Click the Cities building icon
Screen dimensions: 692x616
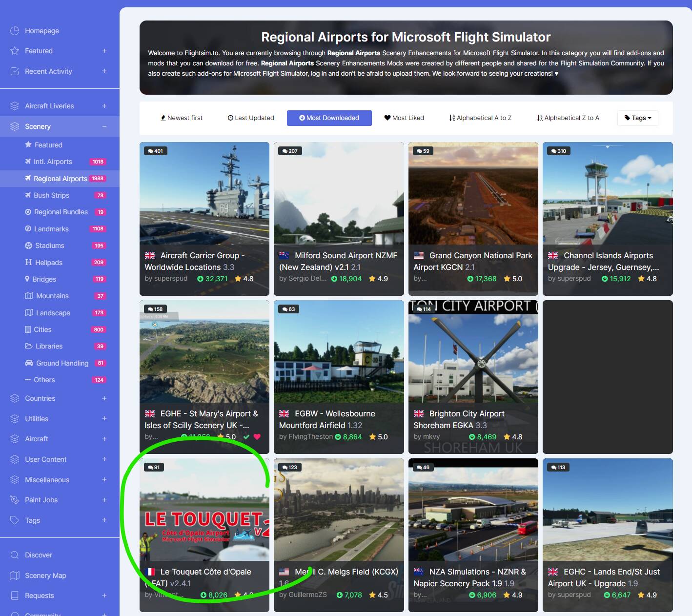pos(28,329)
